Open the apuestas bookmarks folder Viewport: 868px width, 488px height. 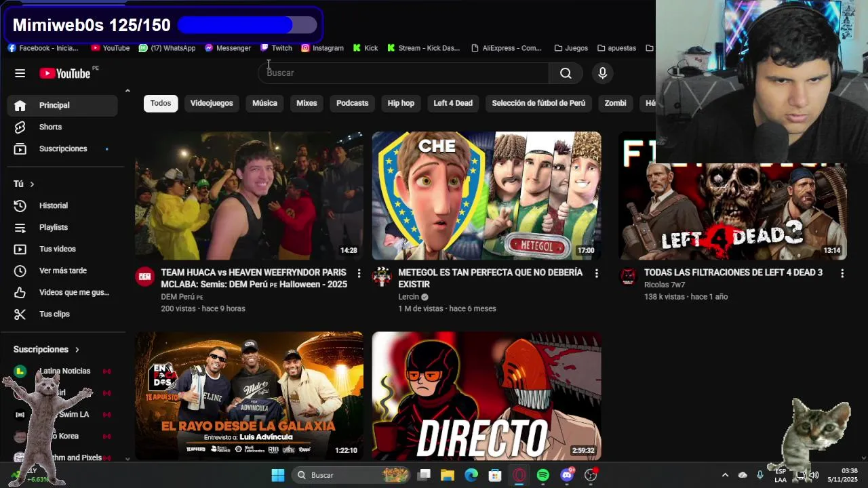click(616, 48)
